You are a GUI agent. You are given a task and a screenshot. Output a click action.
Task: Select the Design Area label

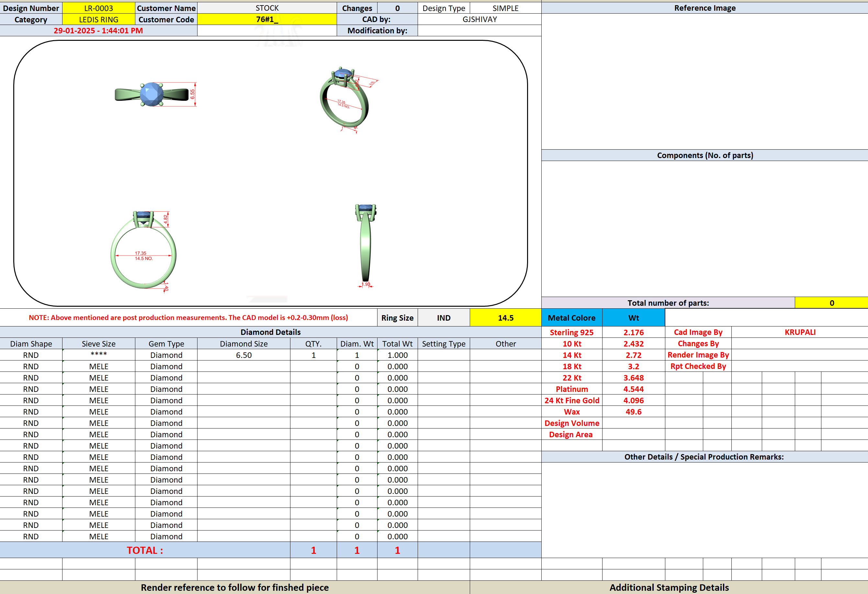click(572, 434)
